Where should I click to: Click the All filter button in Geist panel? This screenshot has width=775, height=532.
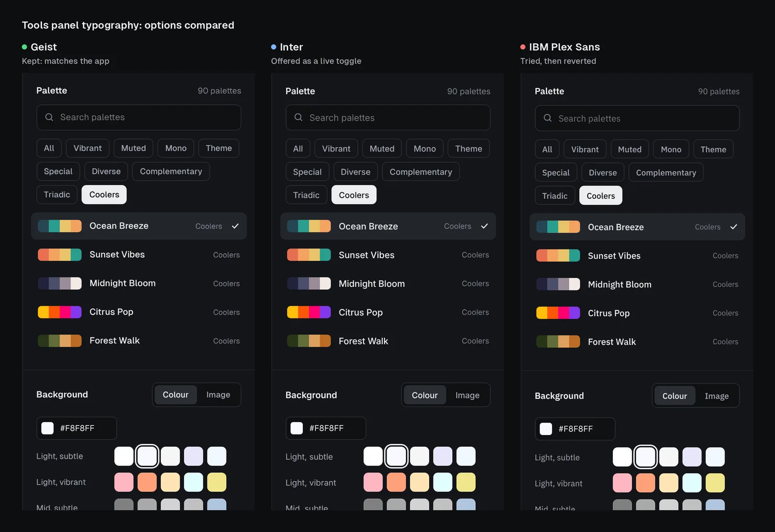pyautogui.click(x=49, y=148)
